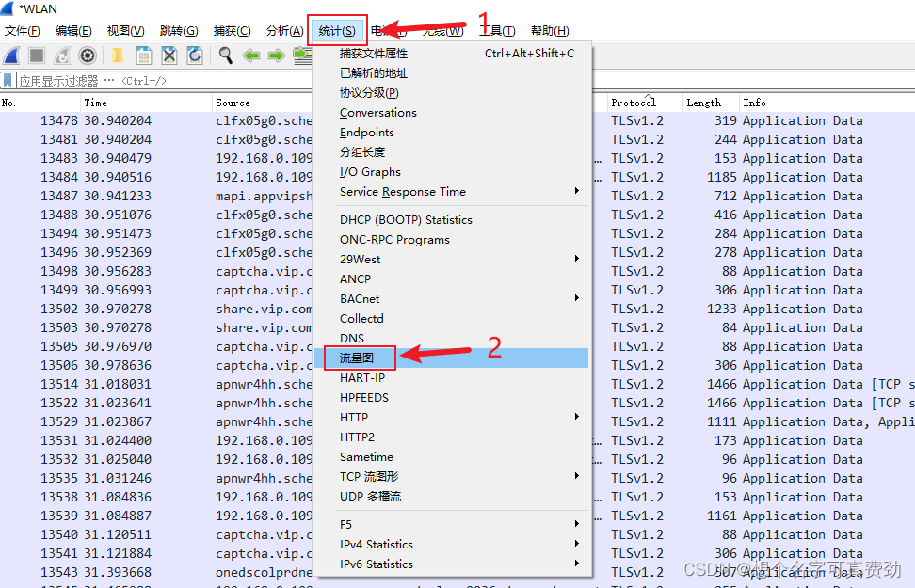Expand IPv4 Statistics submenu
Screen dimensions: 915x588
click(452, 544)
